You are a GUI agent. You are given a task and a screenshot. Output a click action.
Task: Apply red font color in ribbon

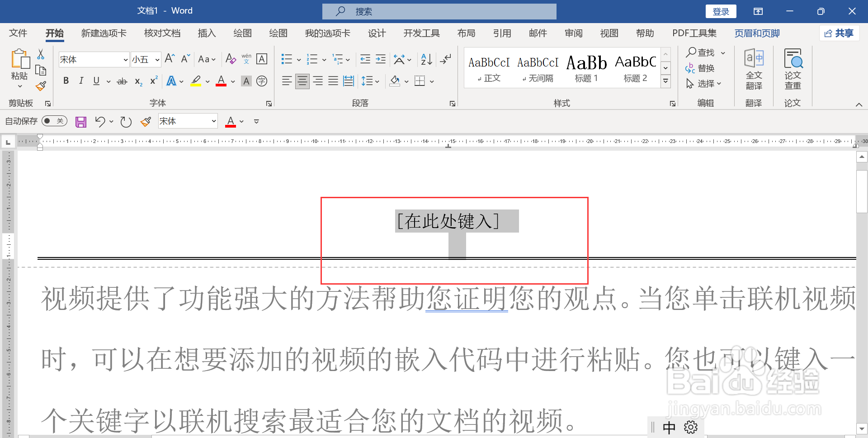221,81
